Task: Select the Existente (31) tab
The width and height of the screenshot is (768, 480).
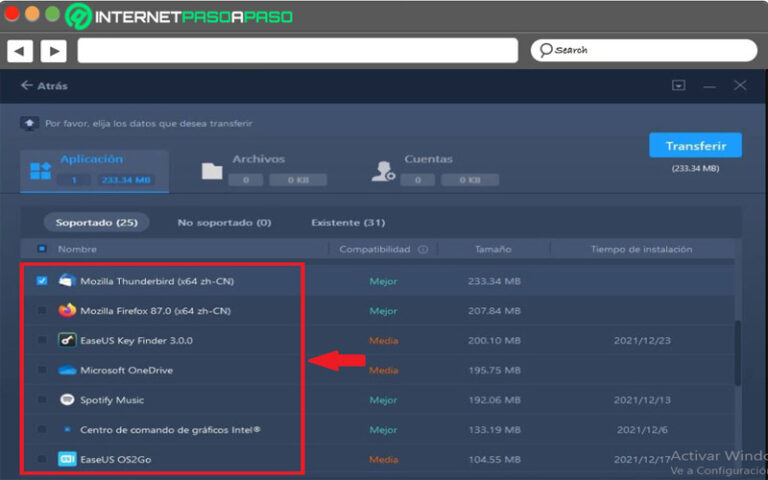Action: 348,222
